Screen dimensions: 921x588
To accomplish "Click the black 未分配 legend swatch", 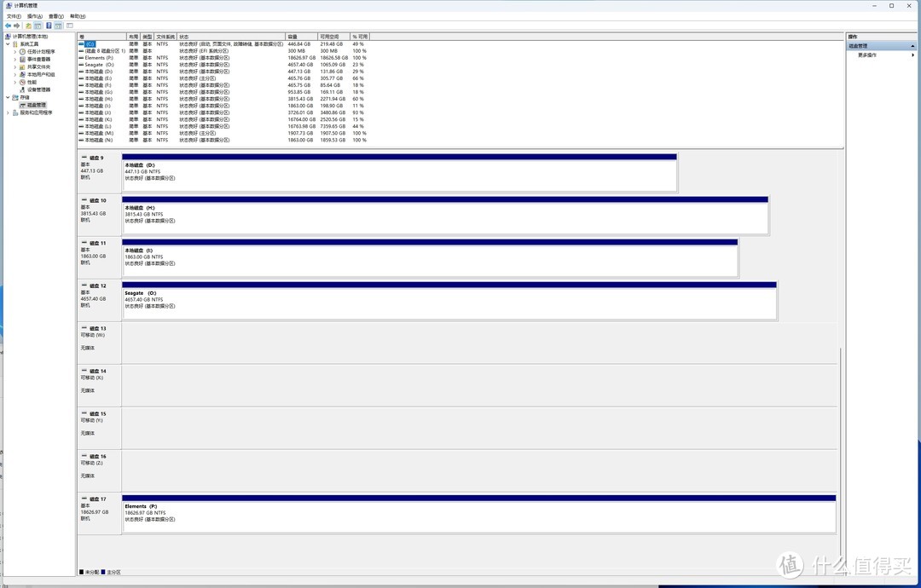I will [x=82, y=572].
